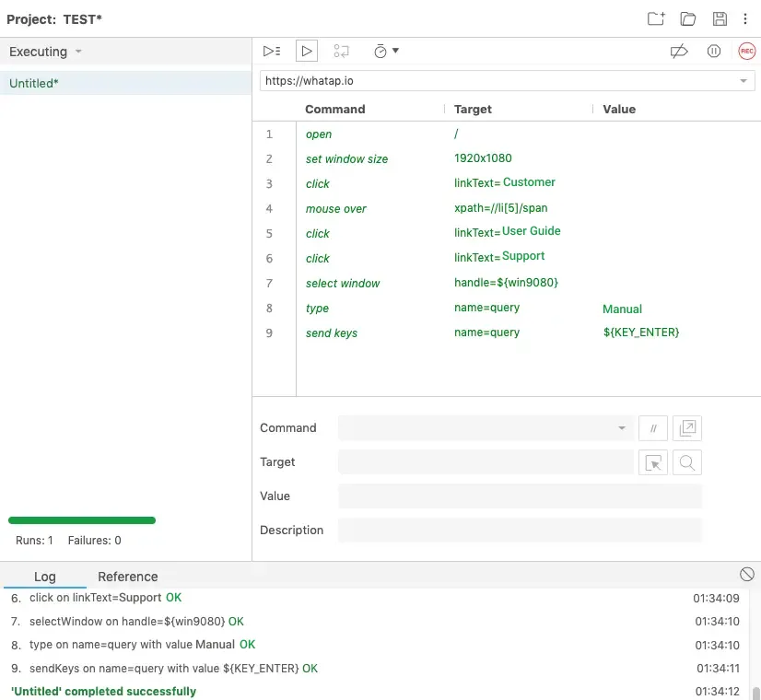Click the ${KEY_ENTER} value cell

(x=641, y=332)
